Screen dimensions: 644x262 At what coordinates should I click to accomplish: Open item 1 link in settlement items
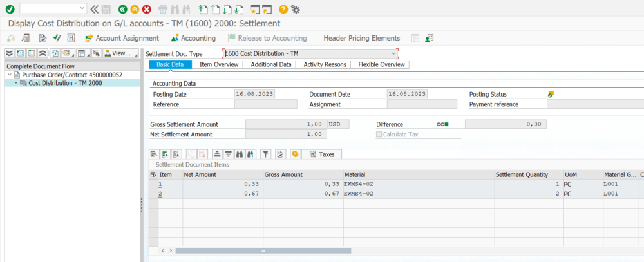(x=160, y=184)
